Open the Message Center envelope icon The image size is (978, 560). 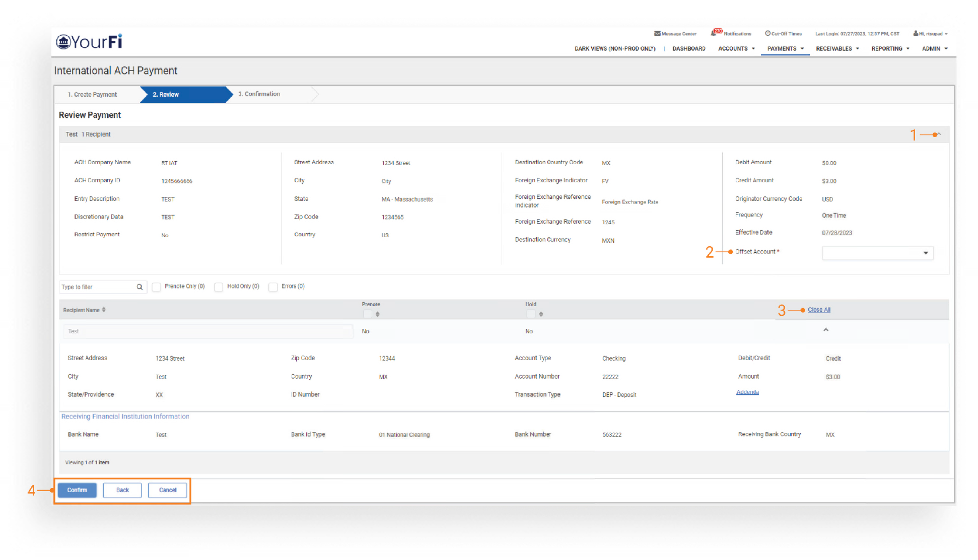[657, 34]
